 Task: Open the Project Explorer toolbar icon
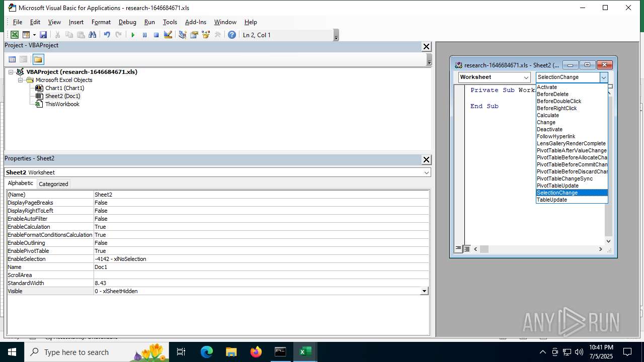coord(182,35)
